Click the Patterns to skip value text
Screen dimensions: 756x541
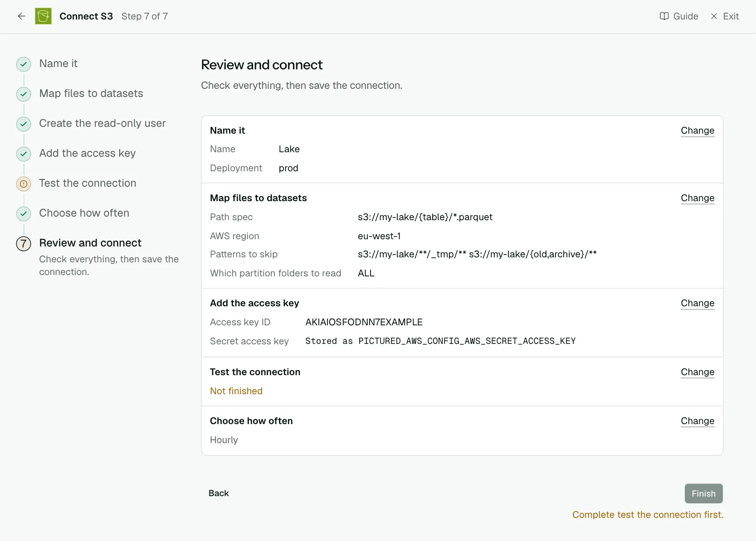(x=477, y=254)
